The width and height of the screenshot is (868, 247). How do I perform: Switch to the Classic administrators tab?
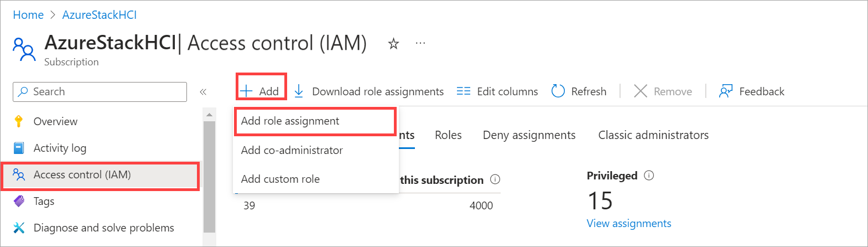tap(653, 135)
